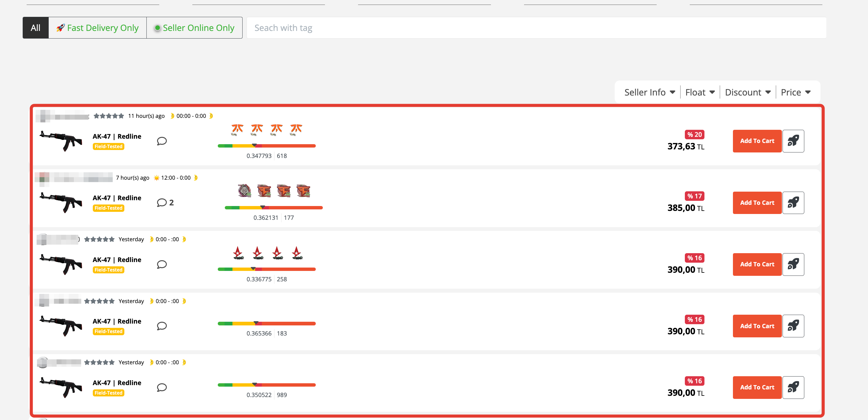Screen dimensions: 868x420
Task: Click the pattern number 989
Action: (282, 395)
